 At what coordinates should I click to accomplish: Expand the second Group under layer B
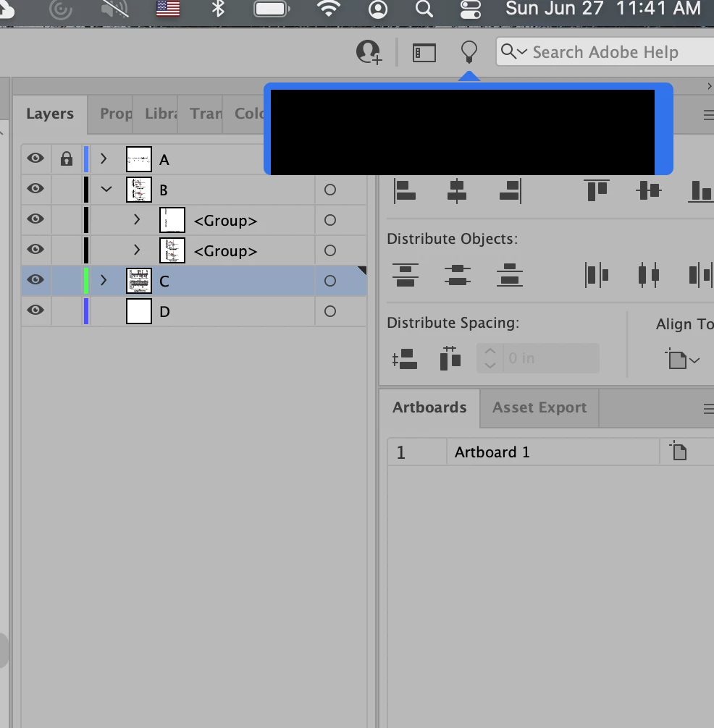137,250
